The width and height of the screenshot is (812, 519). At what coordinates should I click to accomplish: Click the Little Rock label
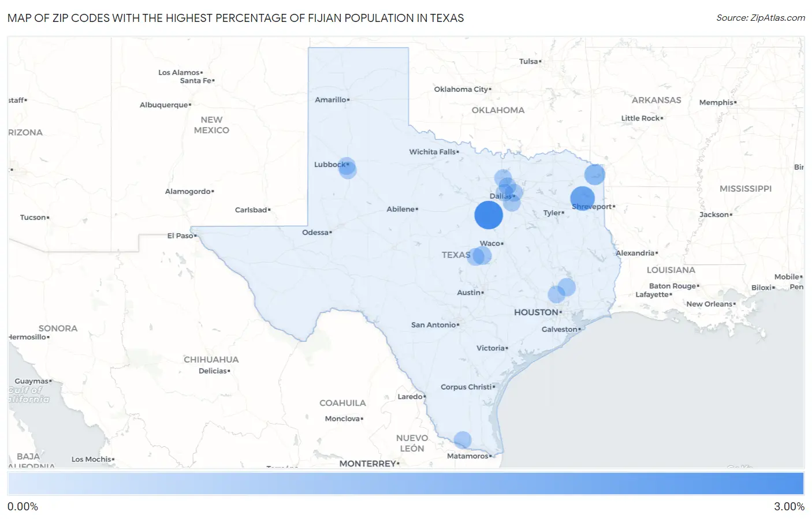pos(640,118)
